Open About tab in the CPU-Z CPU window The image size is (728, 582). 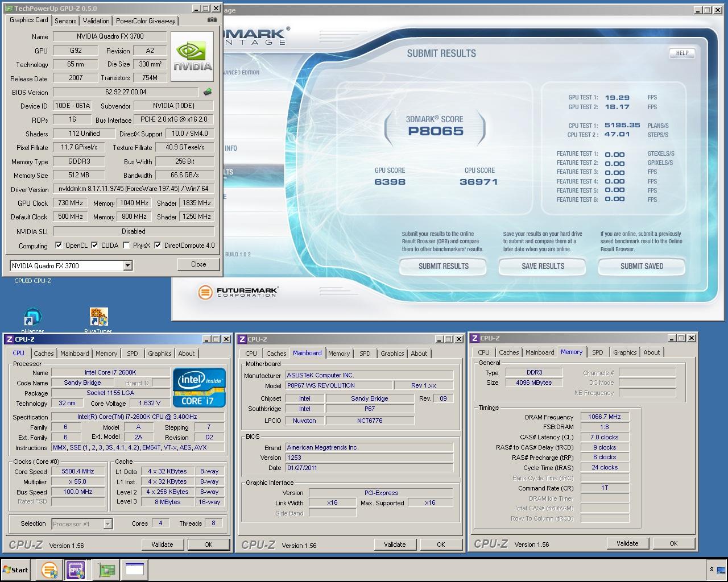[x=187, y=354]
